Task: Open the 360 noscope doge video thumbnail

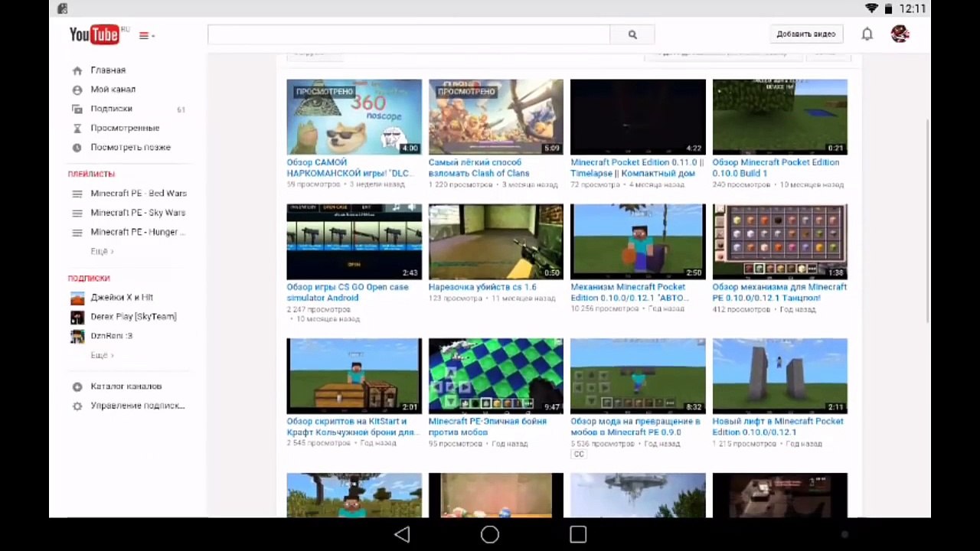Action: (354, 117)
